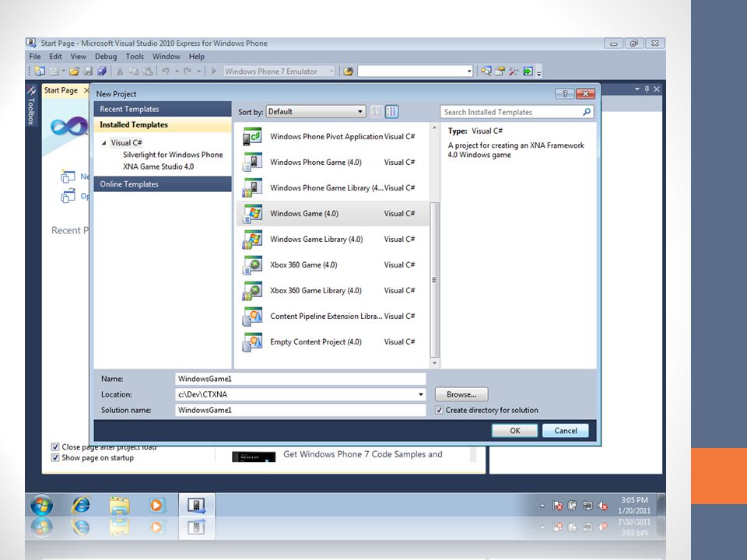Viewport: 747px width, 560px height.
Task: Click the Save toolbar icon
Action: [88, 72]
